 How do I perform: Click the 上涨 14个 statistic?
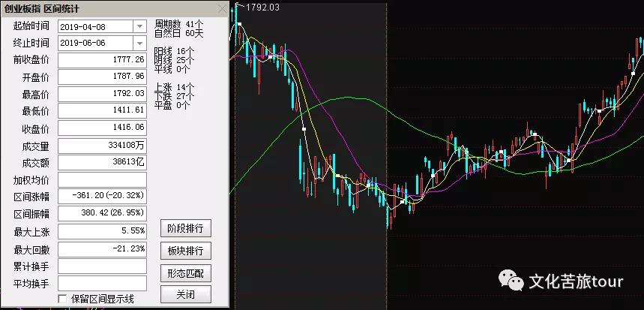[x=174, y=87]
